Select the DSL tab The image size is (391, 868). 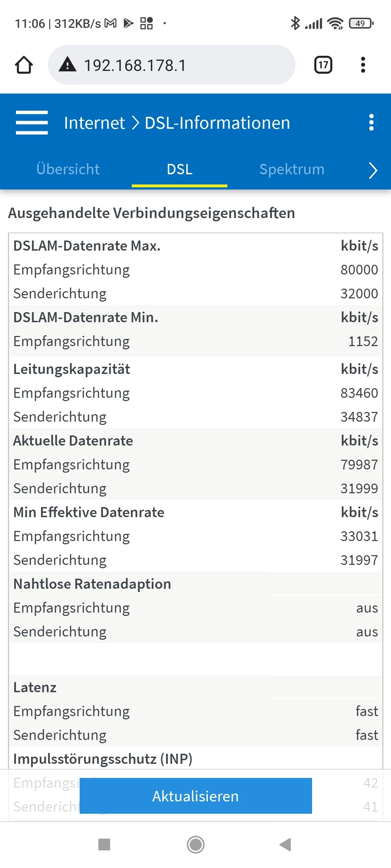click(x=180, y=169)
